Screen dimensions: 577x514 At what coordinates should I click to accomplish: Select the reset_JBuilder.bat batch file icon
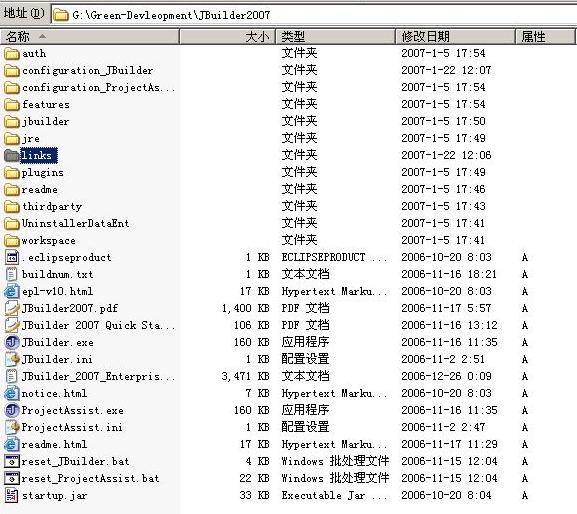pos(12,461)
